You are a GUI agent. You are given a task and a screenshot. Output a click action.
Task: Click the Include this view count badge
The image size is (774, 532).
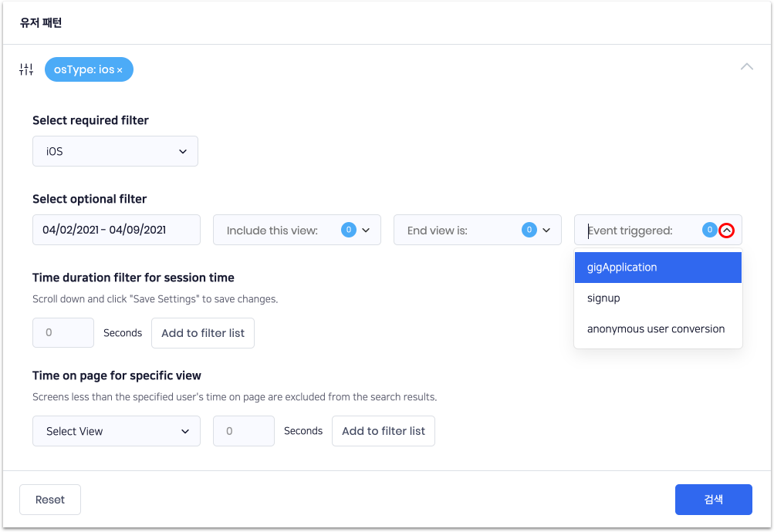[348, 230]
